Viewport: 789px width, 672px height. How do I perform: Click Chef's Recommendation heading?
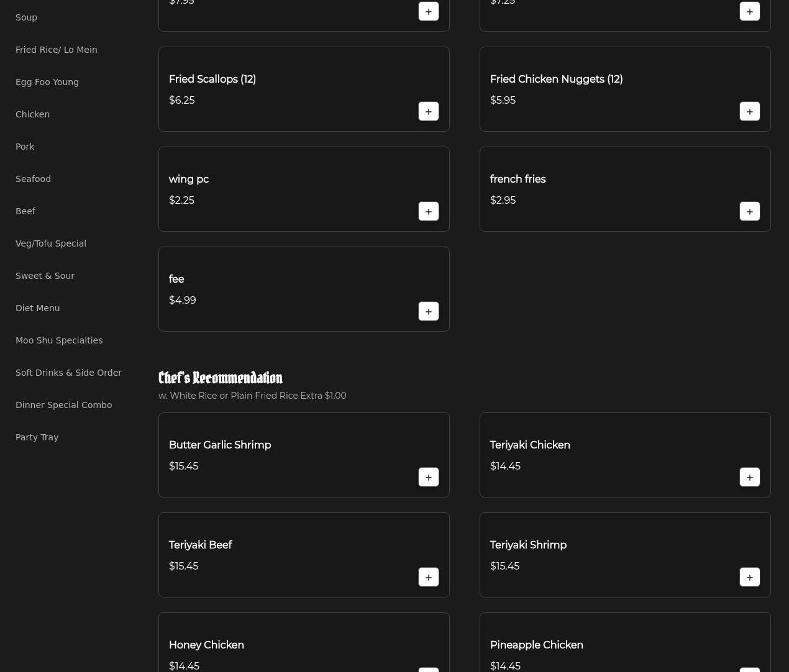221,378
